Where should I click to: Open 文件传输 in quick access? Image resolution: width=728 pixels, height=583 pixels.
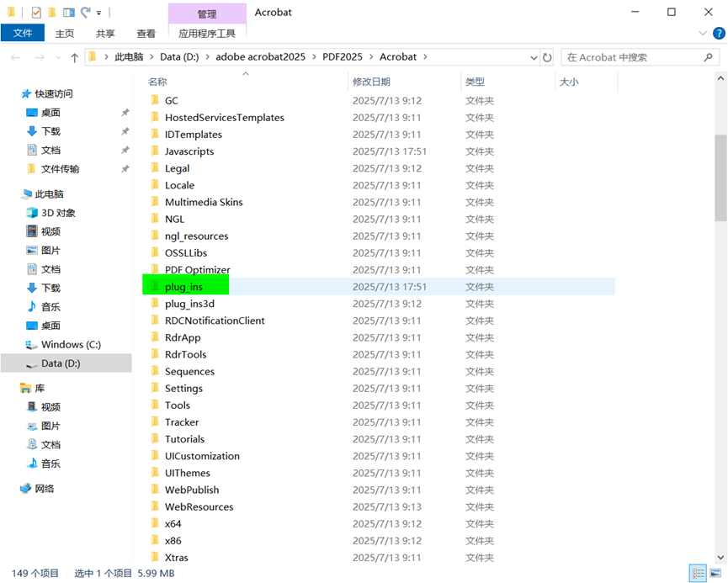[60, 169]
